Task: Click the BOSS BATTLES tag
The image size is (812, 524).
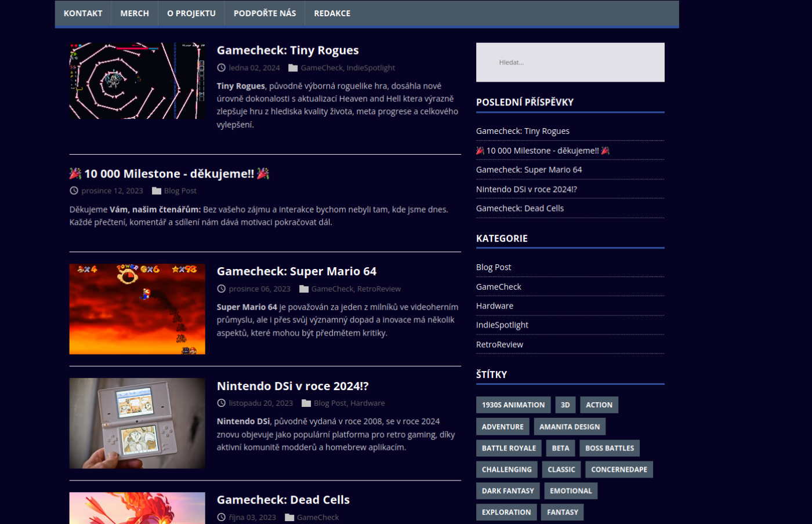Action: tap(610, 448)
